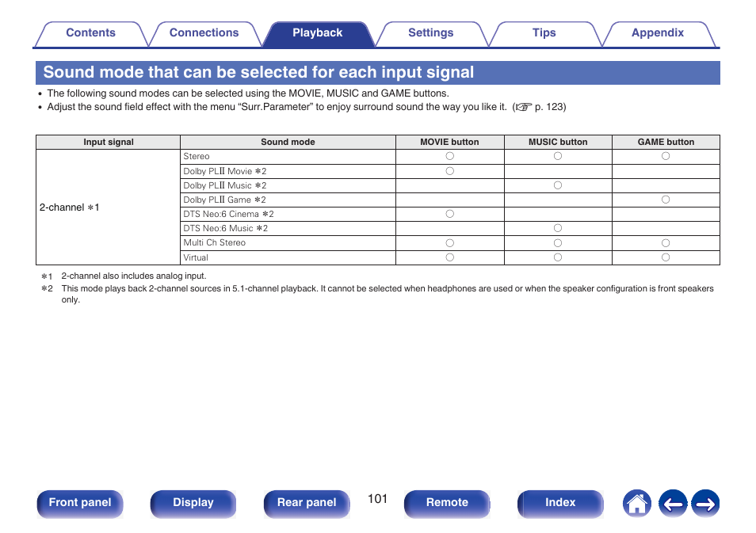
Task: Click the Dolby PLII Music circle mark
Action: pyautogui.click(x=558, y=185)
